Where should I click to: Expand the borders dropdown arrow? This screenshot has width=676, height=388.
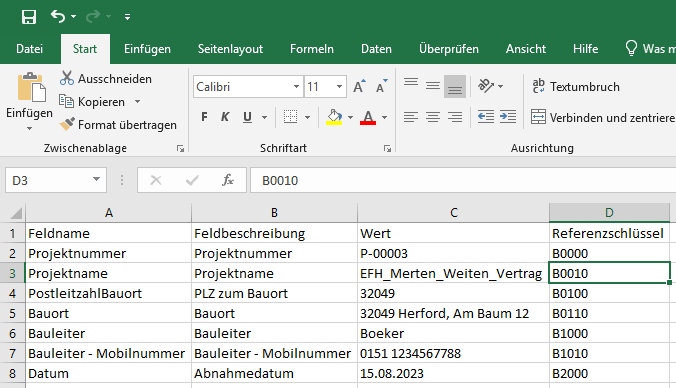click(307, 117)
